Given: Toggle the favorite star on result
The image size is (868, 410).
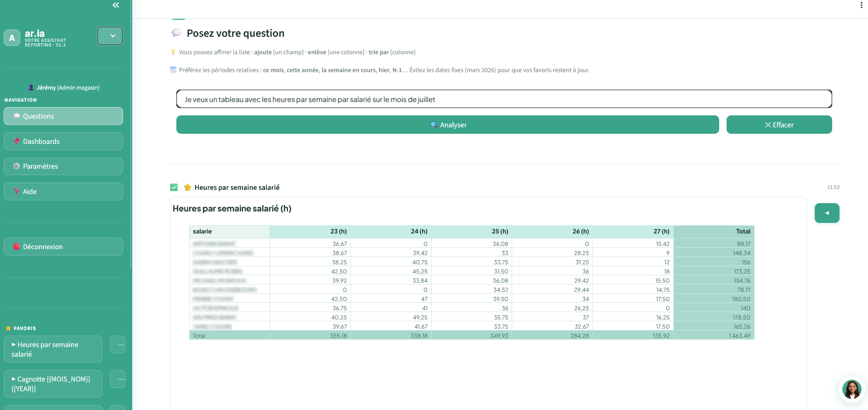Looking at the screenshot, I should click(x=187, y=188).
